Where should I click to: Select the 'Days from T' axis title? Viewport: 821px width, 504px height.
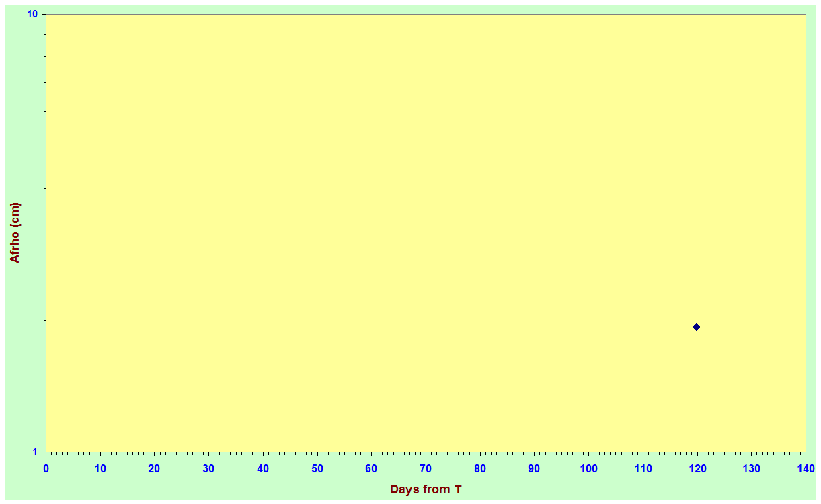(426, 489)
